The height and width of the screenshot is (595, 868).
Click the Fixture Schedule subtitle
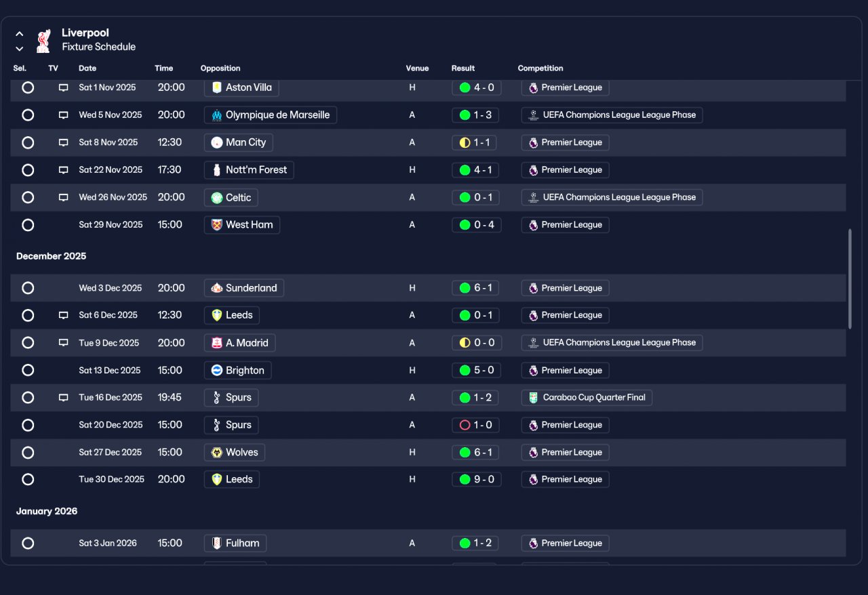pos(99,47)
